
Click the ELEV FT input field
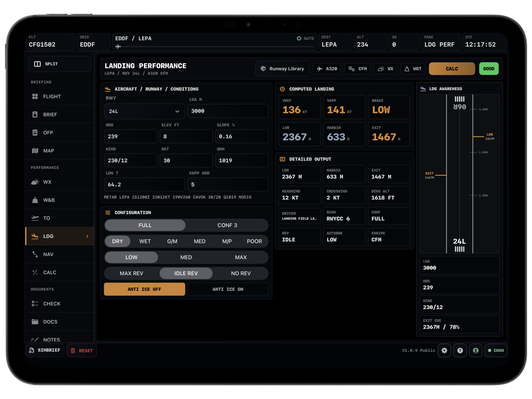[186, 136]
